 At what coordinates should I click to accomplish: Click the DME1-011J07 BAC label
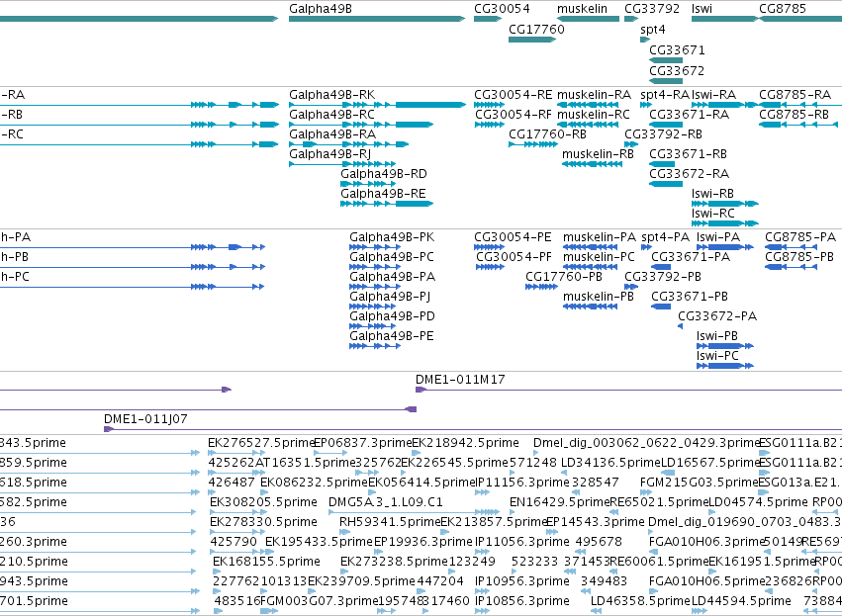(x=145, y=419)
